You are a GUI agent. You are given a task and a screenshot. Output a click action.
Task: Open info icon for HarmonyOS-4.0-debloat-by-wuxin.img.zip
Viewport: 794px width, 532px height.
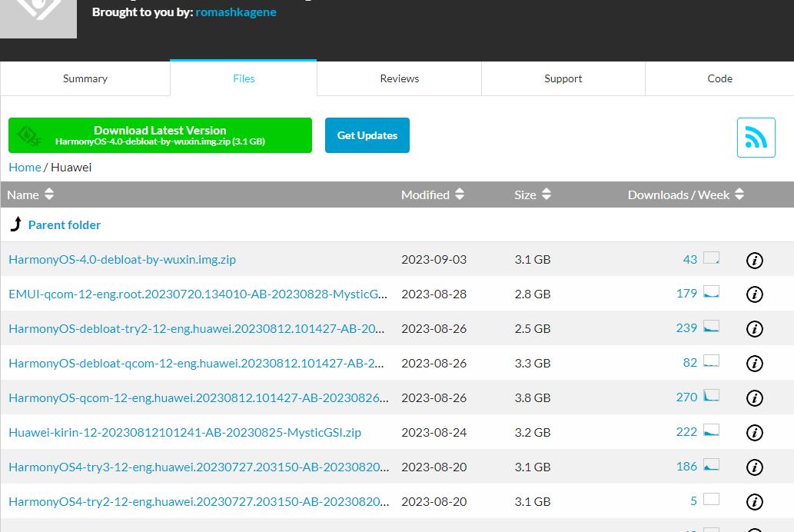coord(755,261)
